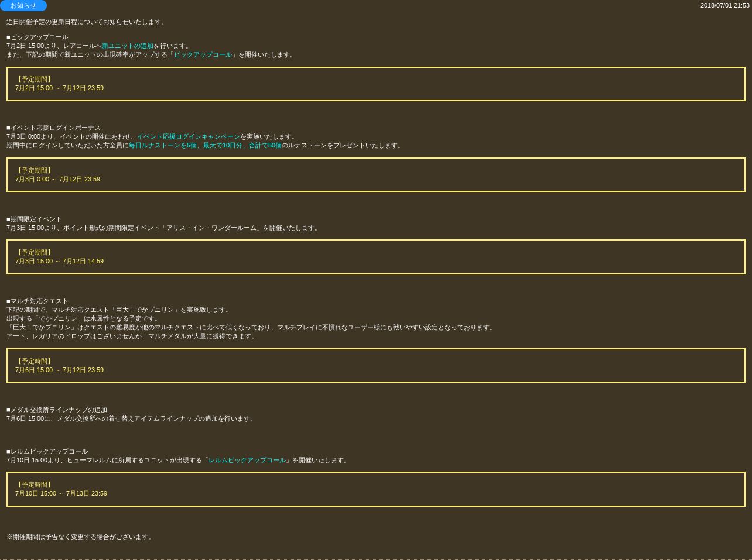Viewport: 752px width, 560px height.
Task: Click the お知らせ badge at top
Action: (x=23, y=6)
